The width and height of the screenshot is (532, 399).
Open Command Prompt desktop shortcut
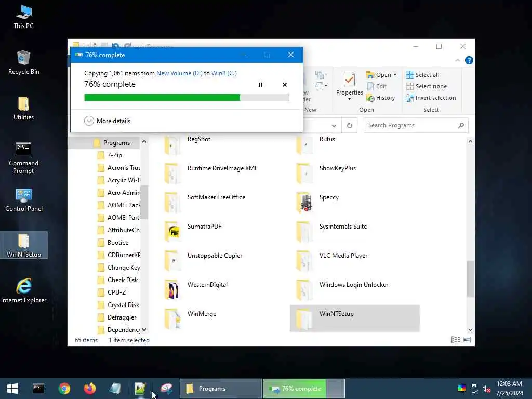[23, 158]
